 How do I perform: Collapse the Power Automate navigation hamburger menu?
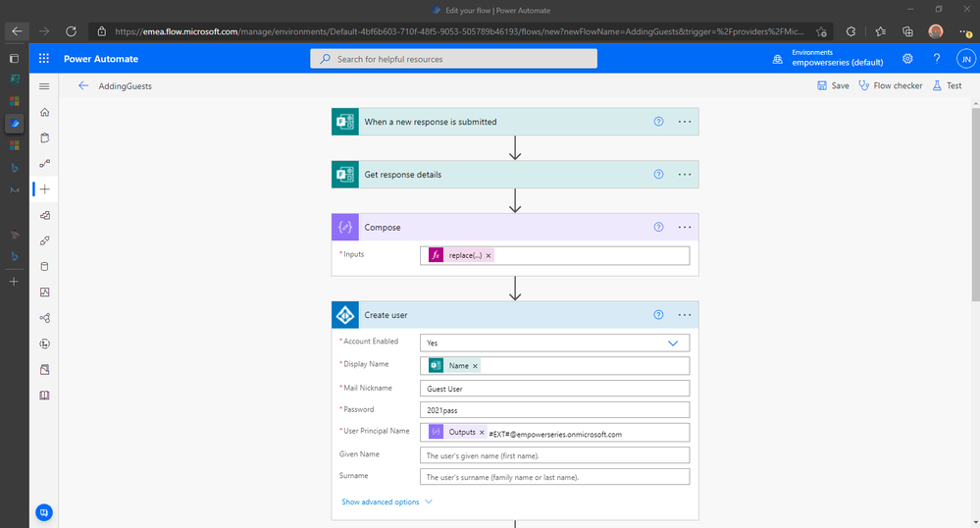pyautogui.click(x=44, y=86)
